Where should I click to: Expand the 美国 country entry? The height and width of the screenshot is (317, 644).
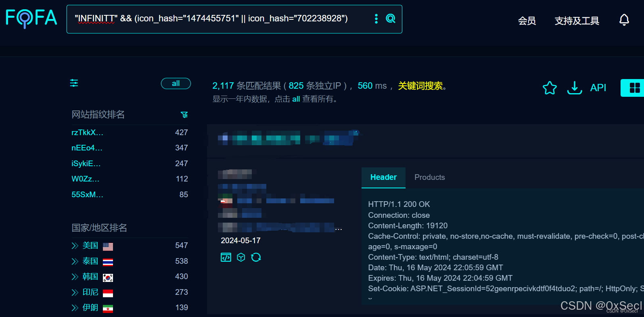pos(75,246)
